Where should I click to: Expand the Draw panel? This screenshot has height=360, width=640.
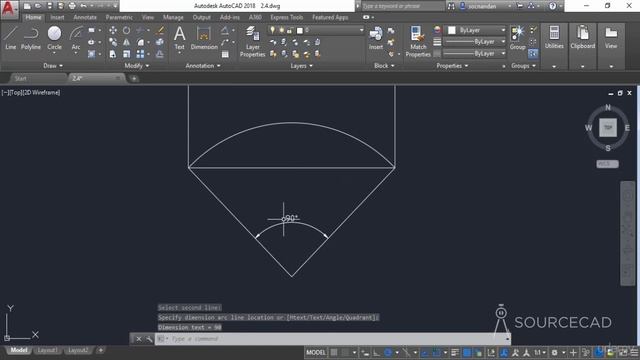(53, 66)
